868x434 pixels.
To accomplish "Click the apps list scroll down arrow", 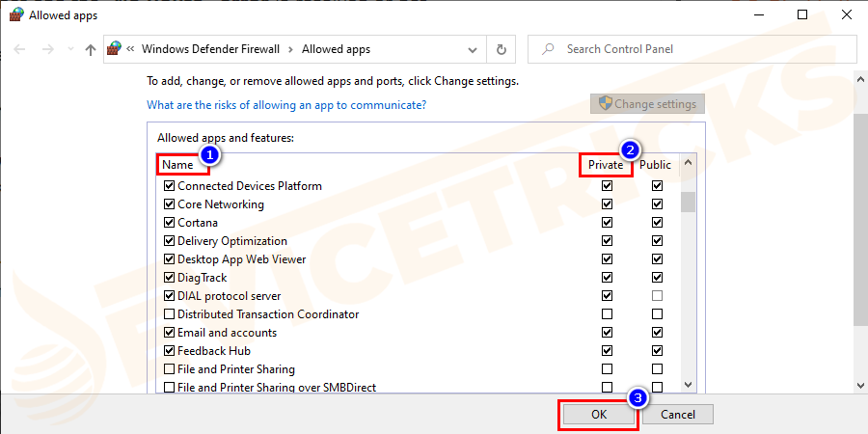I will (688, 384).
